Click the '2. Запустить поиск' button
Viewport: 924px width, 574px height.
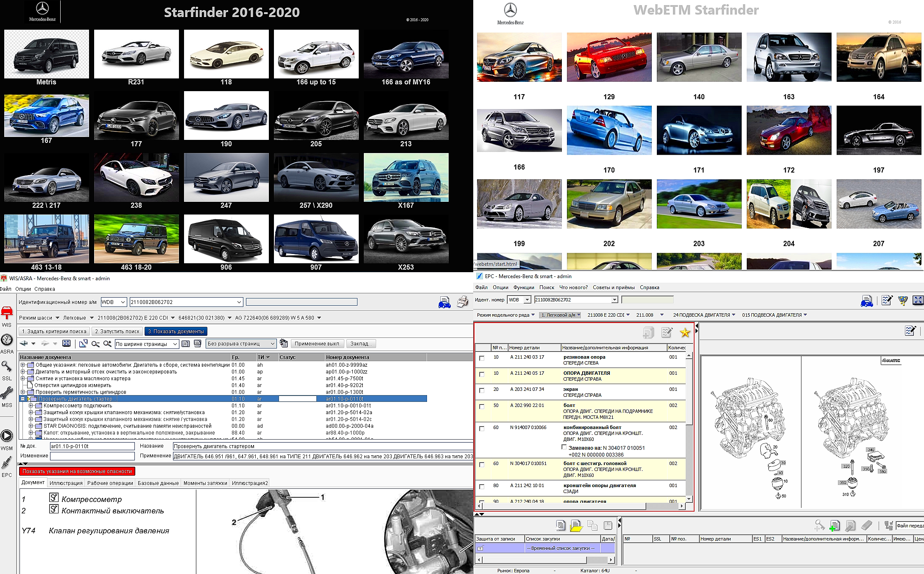[117, 332]
